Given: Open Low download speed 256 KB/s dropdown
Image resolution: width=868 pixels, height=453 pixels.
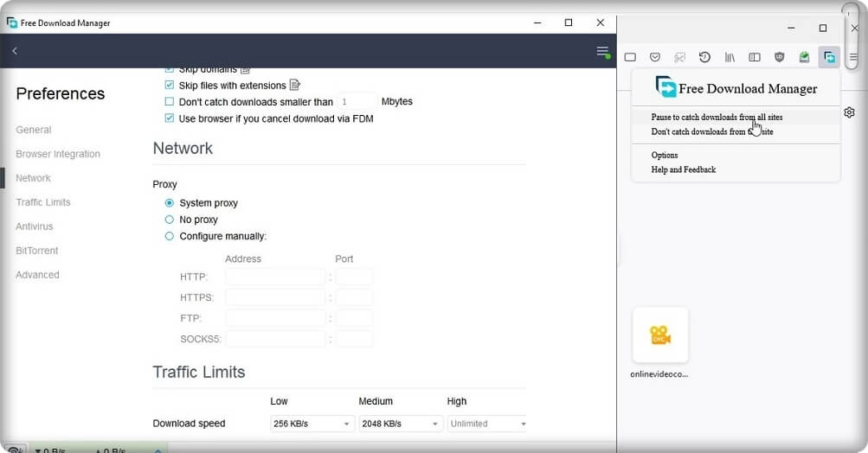Looking at the screenshot, I should coord(312,424).
